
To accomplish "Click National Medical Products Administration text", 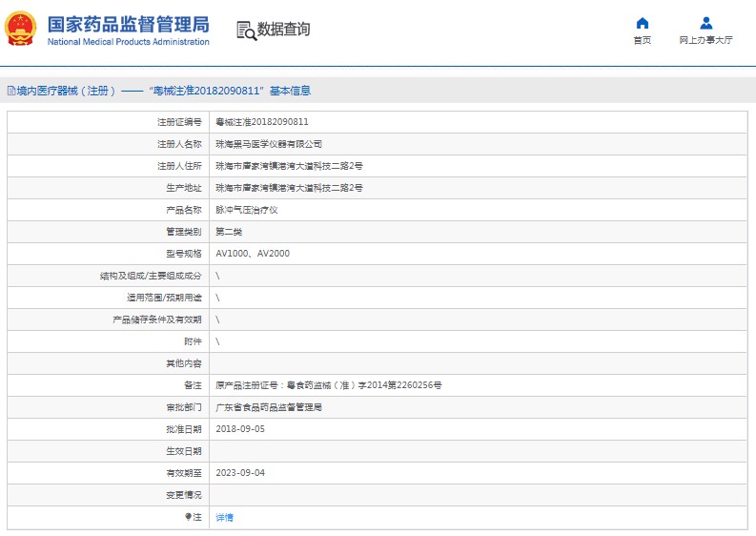I will 129,42.
